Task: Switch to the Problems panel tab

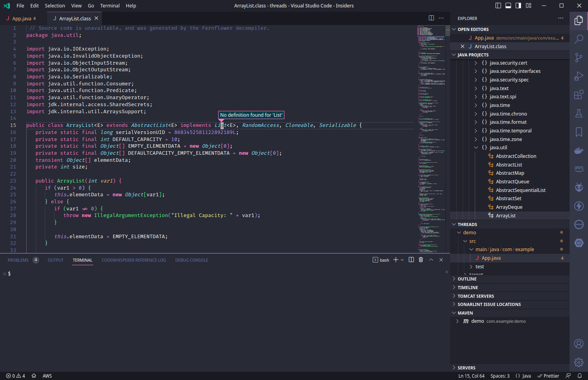Action: tap(23, 260)
